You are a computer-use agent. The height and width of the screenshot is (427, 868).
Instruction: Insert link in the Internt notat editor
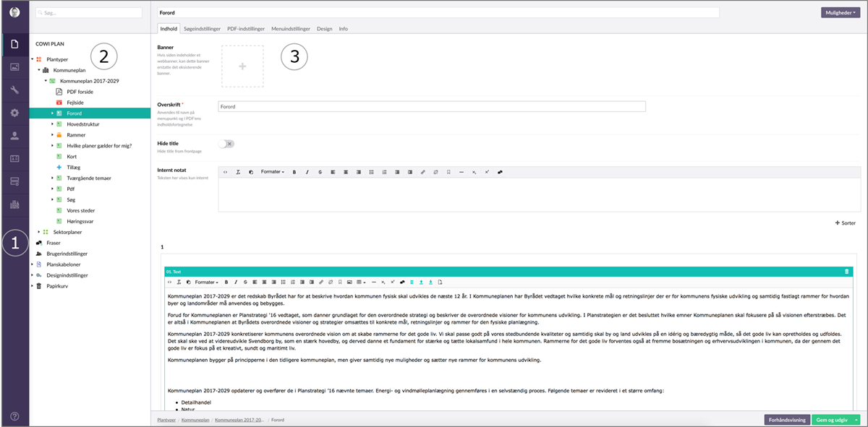[423, 172]
